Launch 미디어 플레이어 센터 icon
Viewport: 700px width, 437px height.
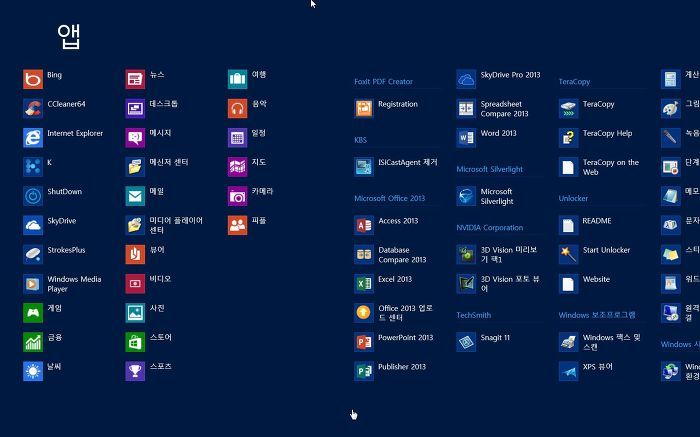point(135,225)
